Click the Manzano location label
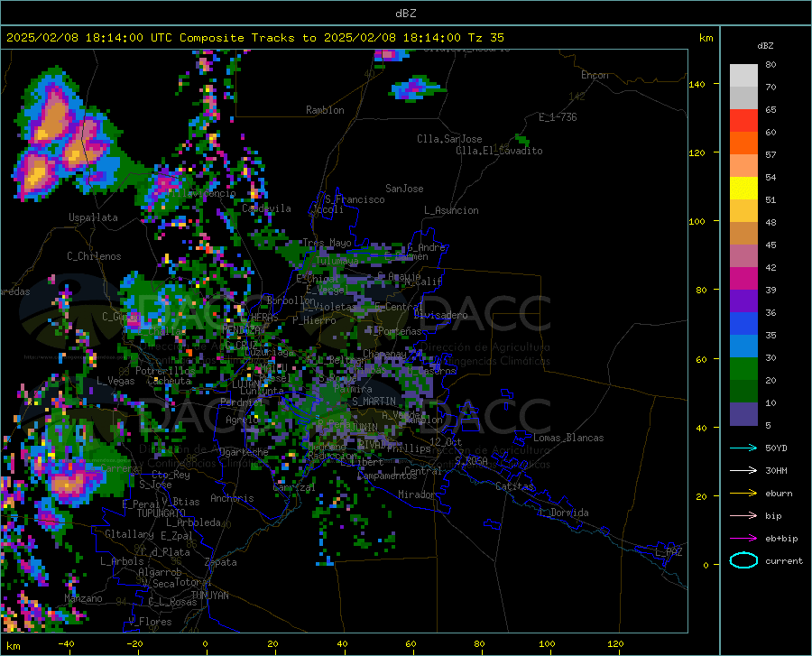This screenshot has width=812, height=656. (83, 598)
